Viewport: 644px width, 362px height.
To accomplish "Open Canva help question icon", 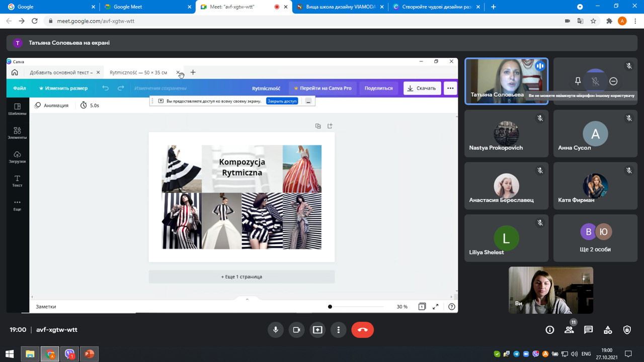I will point(452,307).
